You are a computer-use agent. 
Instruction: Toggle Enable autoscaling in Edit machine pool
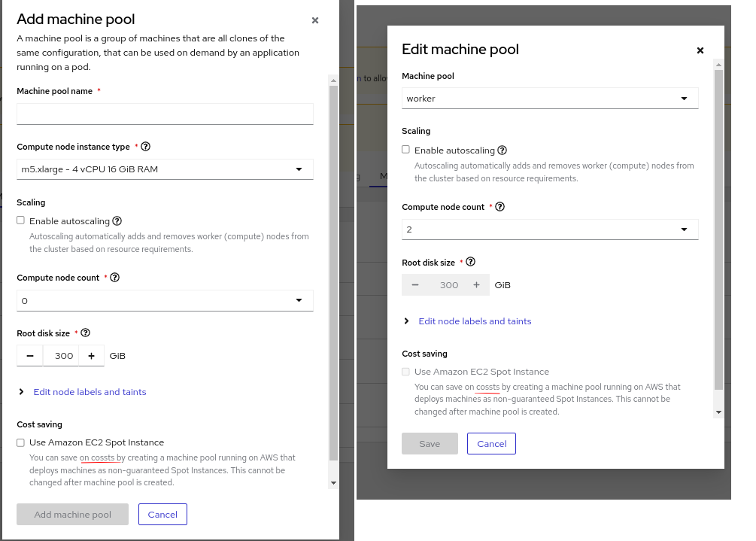[x=406, y=150]
